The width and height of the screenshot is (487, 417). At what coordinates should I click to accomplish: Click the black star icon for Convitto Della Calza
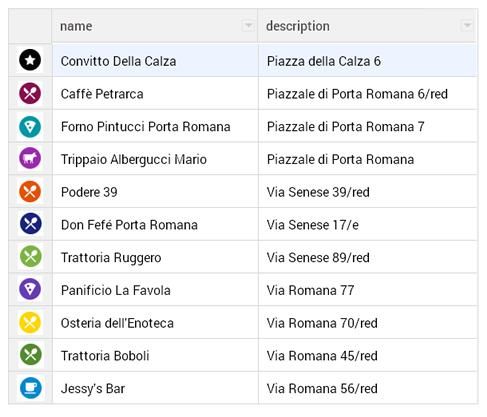30,60
